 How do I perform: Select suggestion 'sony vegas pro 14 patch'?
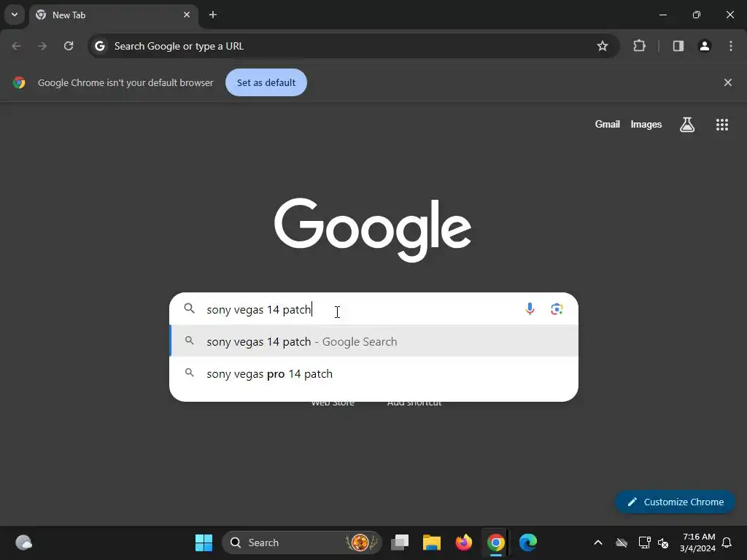click(374, 374)
